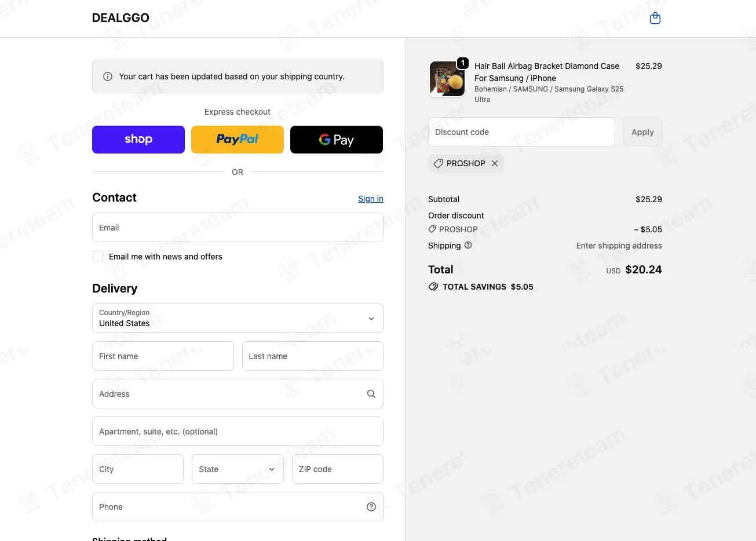Image resolution: width=756 pixels, height=541 pixels.
Task: Click the info icon in cart updated notice
Action: (x=108, y=76)
